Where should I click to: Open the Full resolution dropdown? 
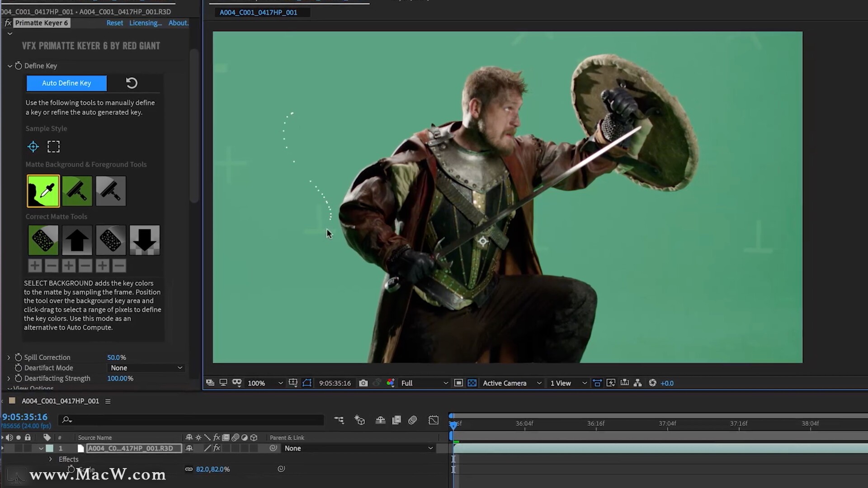click(424, 383)
